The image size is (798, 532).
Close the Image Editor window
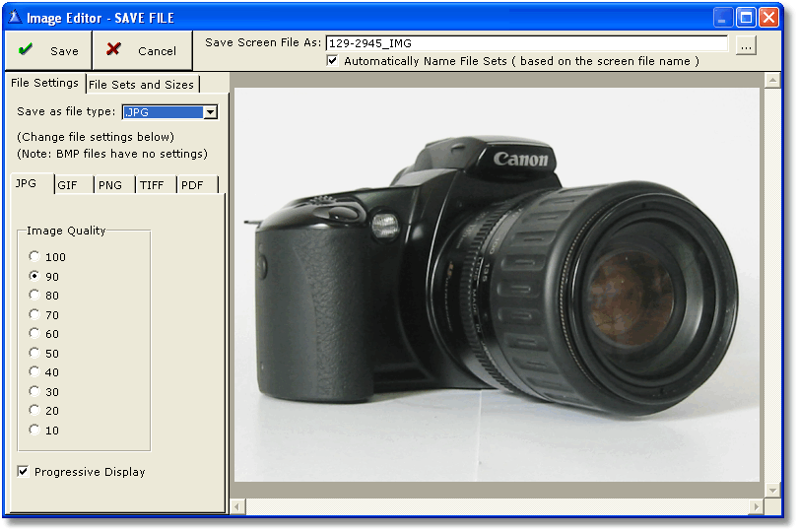coord(769,18)
